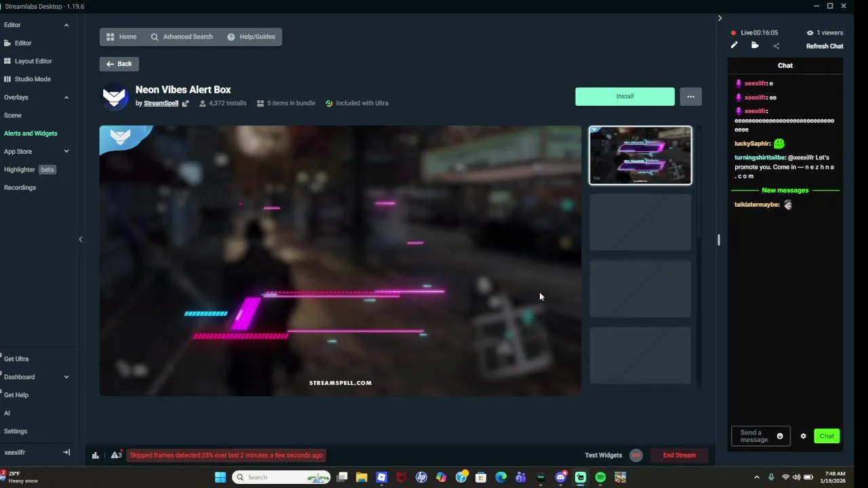868x488 pixels.
Task: Collapse the left sidebar arrow
Action: [81, 239]
